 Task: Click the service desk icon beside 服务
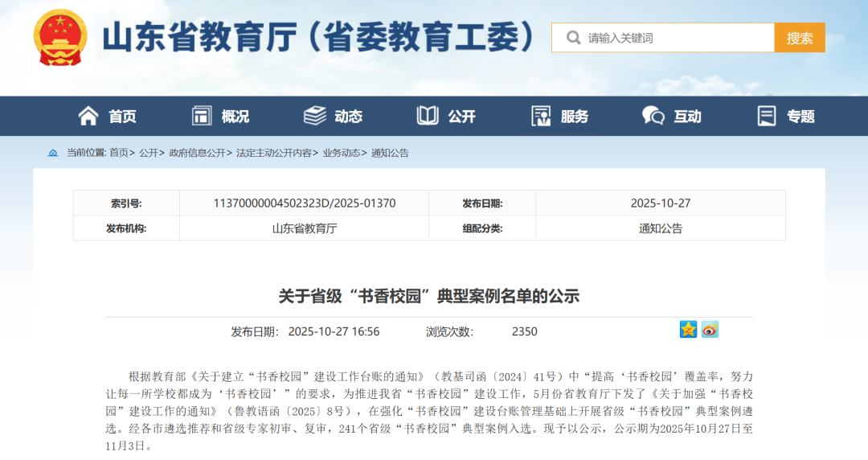point(541,116)
